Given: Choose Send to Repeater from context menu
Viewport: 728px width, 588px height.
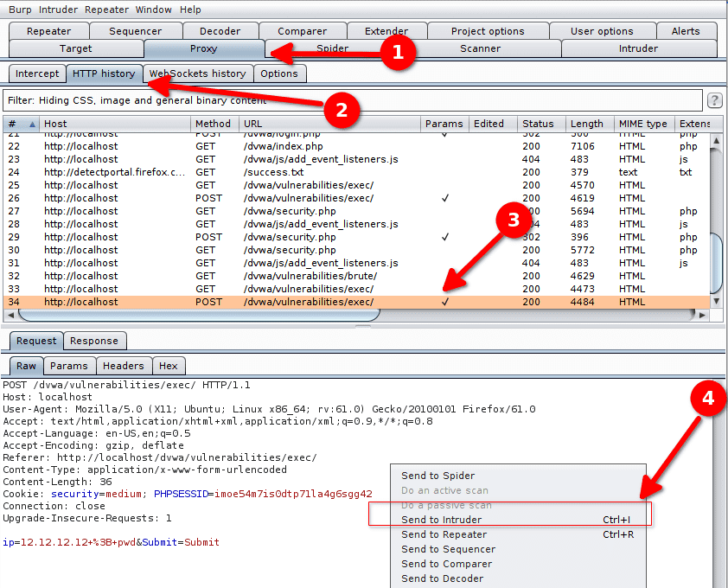Looking at the screenshot, I should (444, 534).
